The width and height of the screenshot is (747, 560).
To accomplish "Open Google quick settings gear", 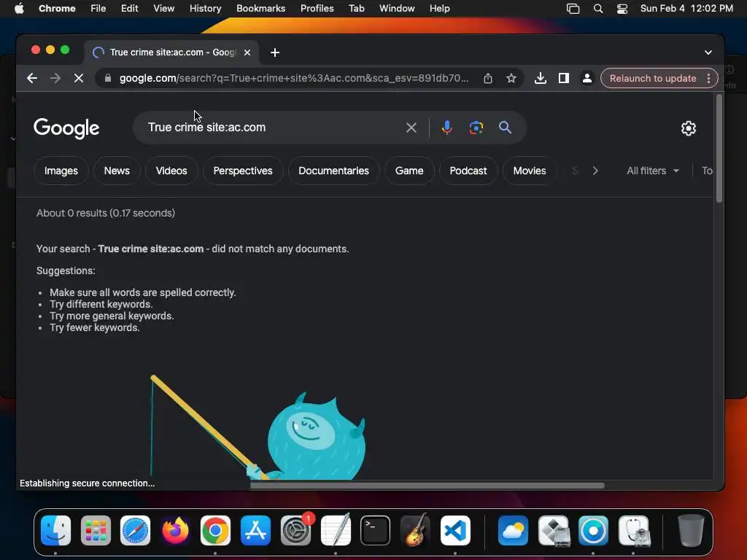I will (689, 128).
